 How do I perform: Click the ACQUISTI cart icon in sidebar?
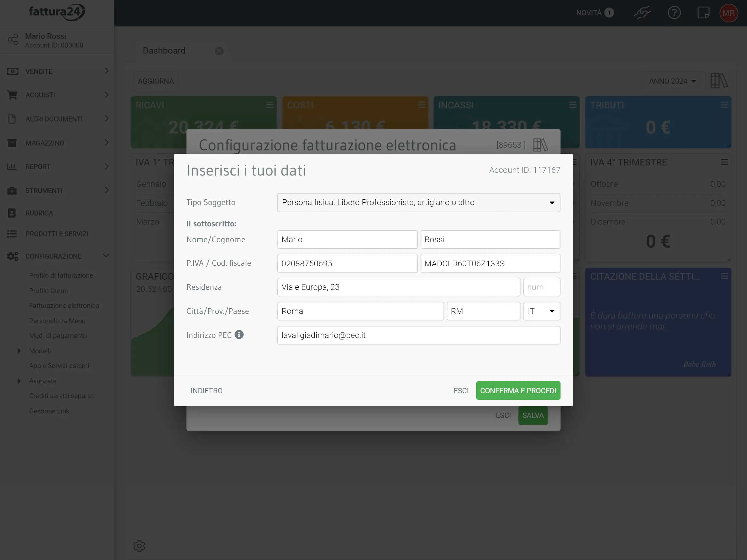tap(12, 95)
